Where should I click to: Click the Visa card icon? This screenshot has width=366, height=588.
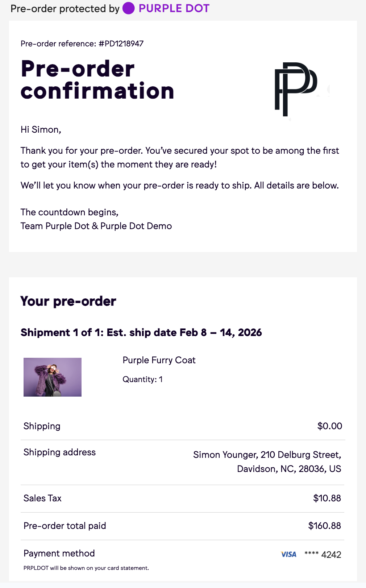[288, 554]
